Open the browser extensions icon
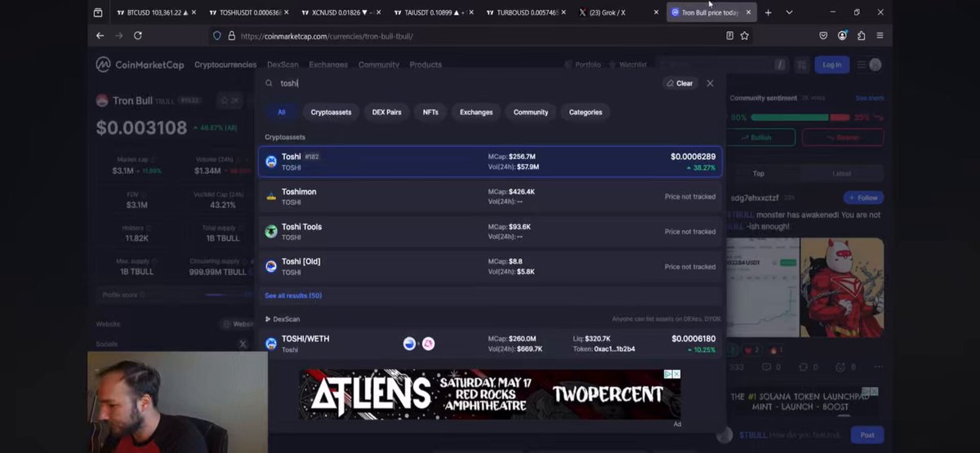The width and height of the screenshot is (980, 453). point(861,36)
